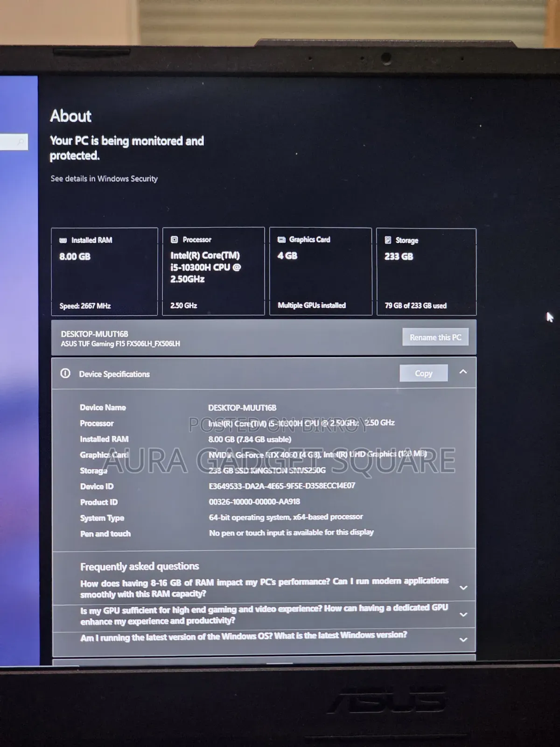Copy the device specifications
The image size is (560, 747).
click(x=424, y=373)
